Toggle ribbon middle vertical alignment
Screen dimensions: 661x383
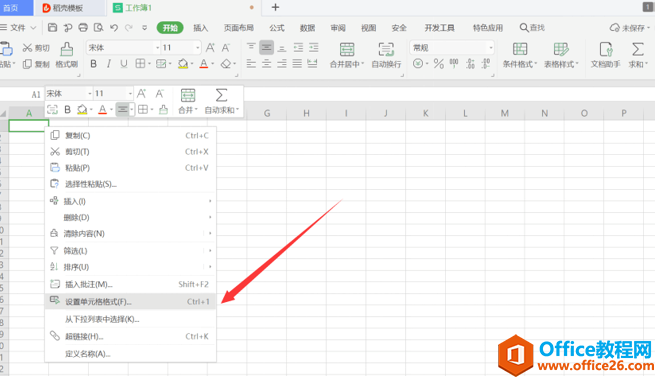point(266,47)
